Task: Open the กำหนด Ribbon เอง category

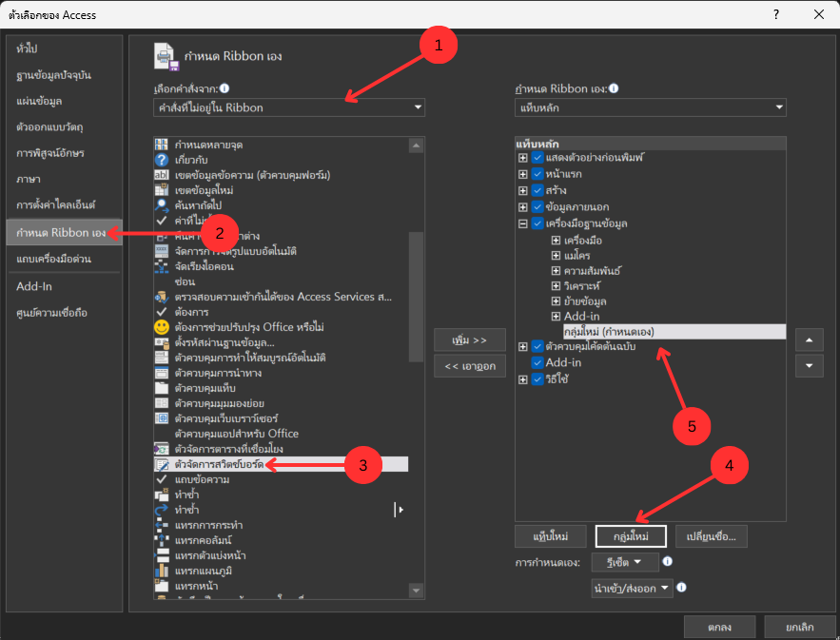Action: (61, 232)
